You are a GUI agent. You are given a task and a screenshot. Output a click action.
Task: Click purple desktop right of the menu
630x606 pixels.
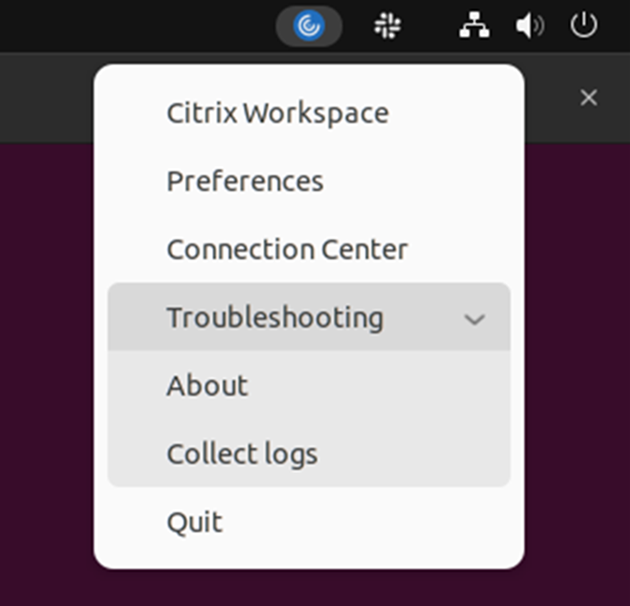click(578, 350)
